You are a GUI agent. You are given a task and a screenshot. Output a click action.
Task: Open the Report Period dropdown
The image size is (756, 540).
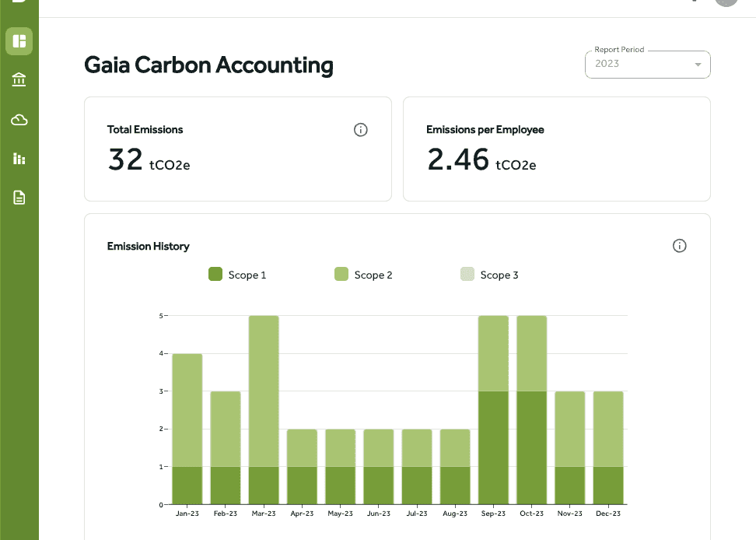(648, 65)
